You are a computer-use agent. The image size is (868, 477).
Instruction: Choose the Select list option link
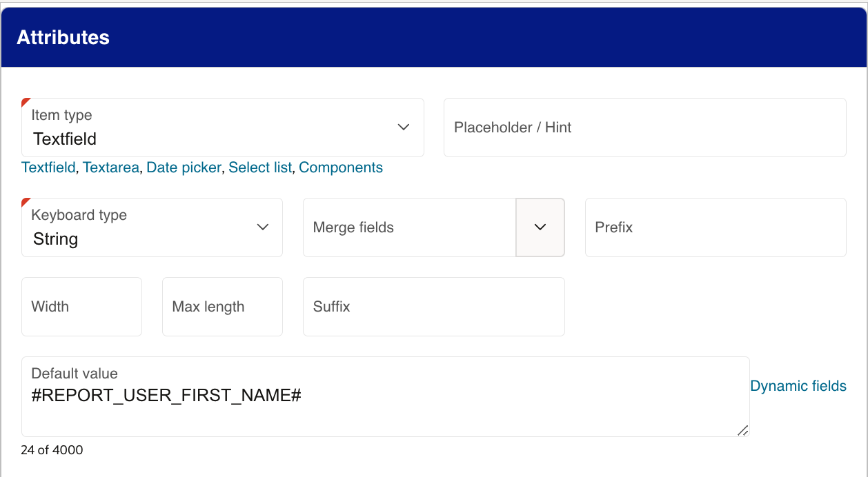(259, 167)
